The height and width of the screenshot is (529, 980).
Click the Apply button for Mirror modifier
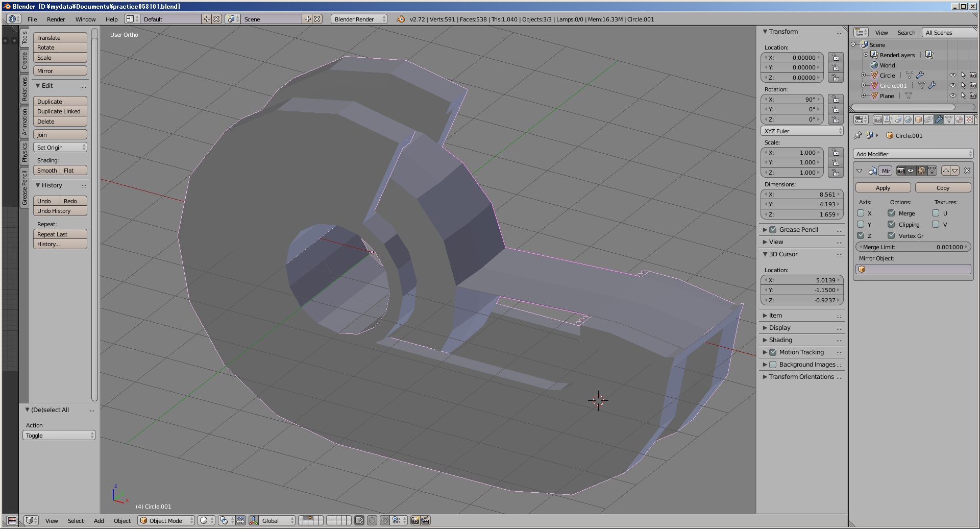tap(883, 188)
